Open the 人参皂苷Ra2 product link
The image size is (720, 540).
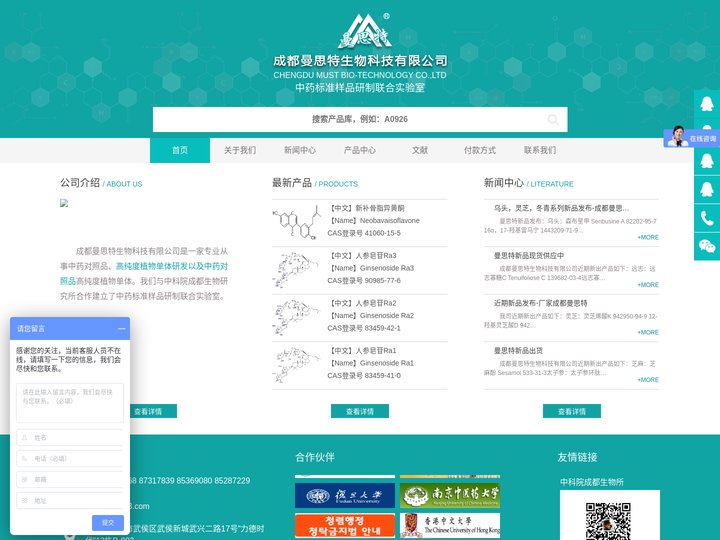[x=362, y=303]
